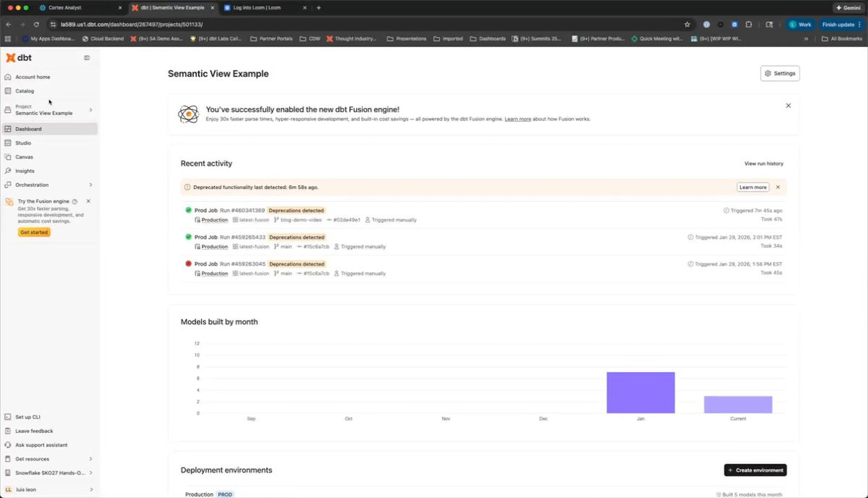Collapse sidebar using the panel toggle icon
This screenshot has height=498, width=868.
coord(87,58)
